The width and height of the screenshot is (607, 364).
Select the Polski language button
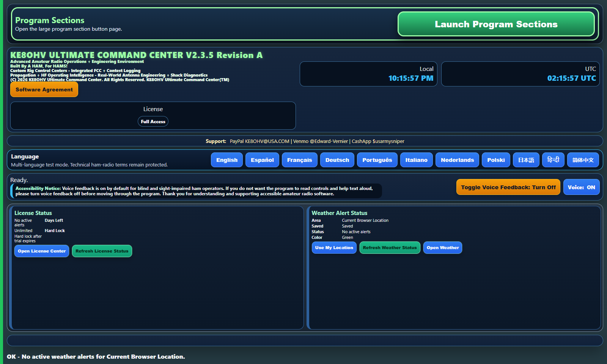pos(496,160)
